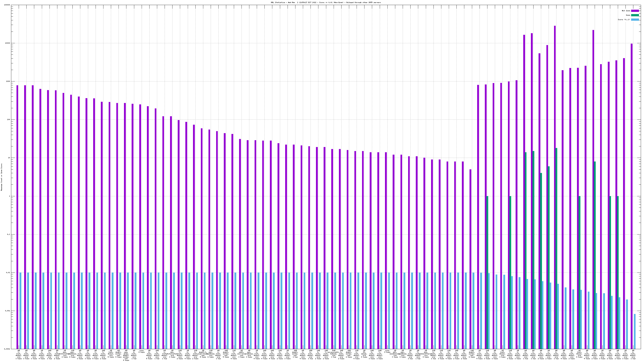Click the 'new.spam.dnsbl.sorbs.net 4 hops' x-axis label

point(126,355)
